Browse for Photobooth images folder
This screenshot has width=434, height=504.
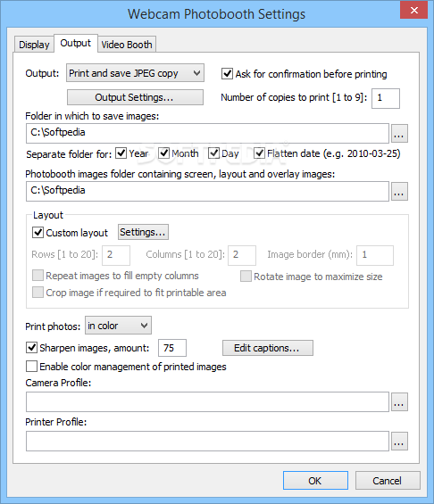(399, 192)
